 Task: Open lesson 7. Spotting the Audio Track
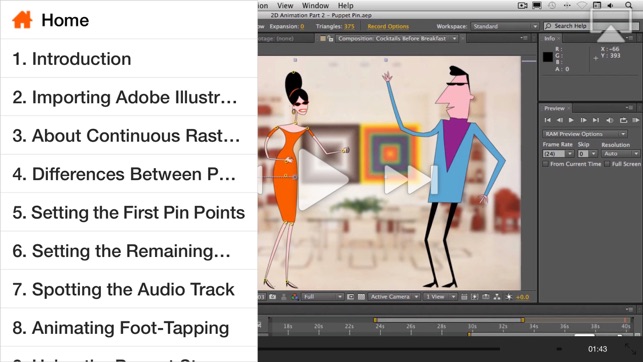(x=129, y=289)
